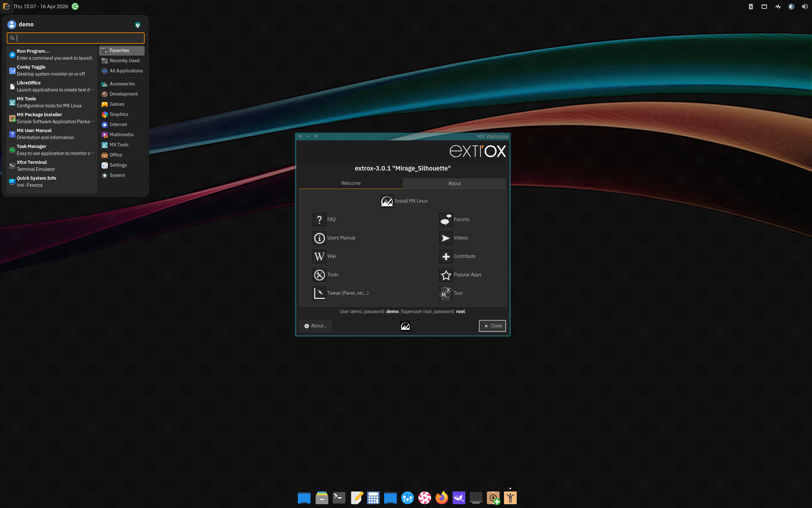Open GIMP from the dock
This screenshot has height=508, width=812.
coord(459,498)
